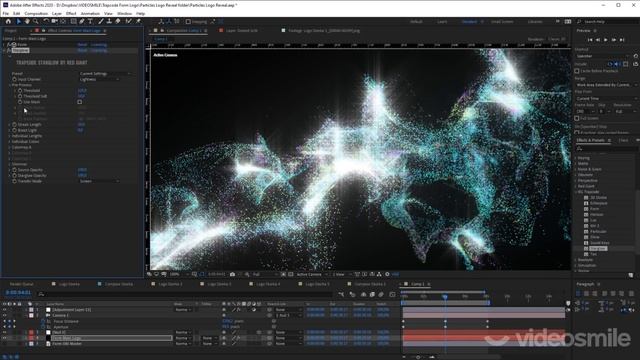
Task: Expand the Individual Lengths group
Action: click(9, 136)
